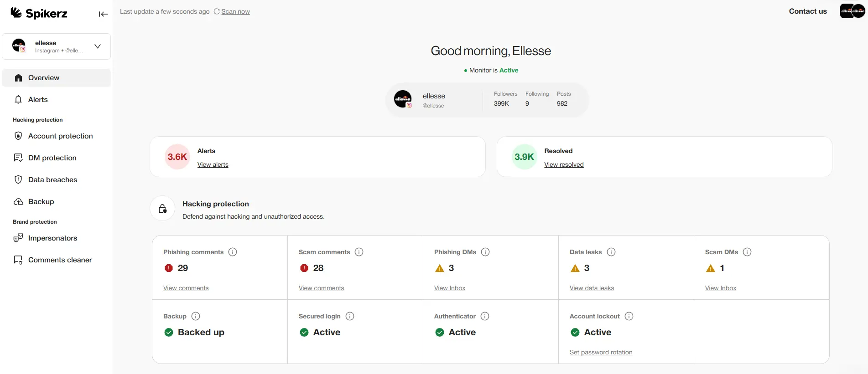
Task: Open the Backup page in sidebar
Action: click(57, 201)
